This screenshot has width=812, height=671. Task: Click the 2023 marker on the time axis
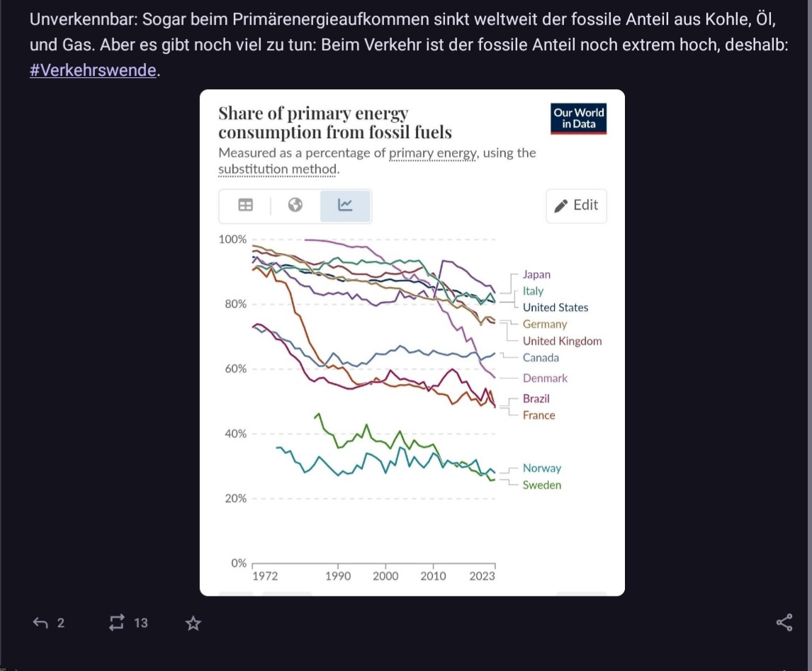tap(483, 575)
